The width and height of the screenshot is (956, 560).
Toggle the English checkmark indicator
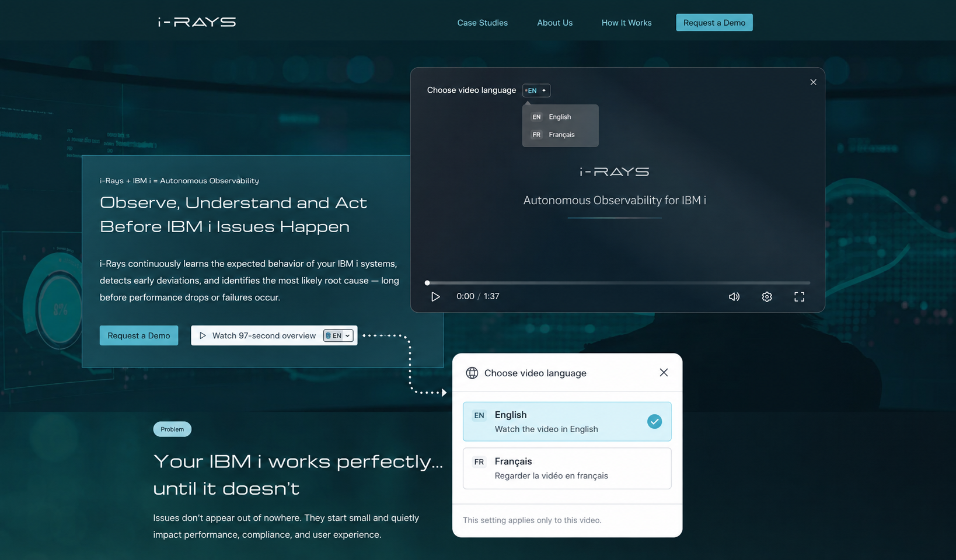click(x=654, y=421)
